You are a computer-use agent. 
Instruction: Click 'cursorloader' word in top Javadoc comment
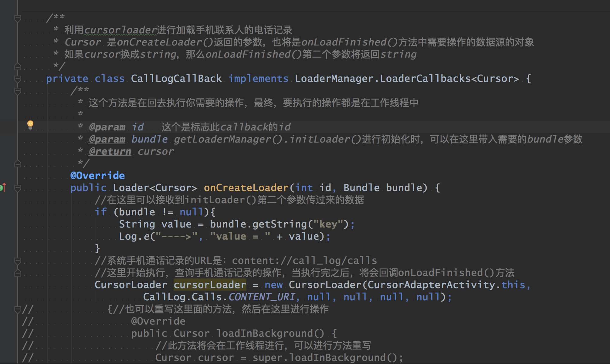tap(120, 30)
